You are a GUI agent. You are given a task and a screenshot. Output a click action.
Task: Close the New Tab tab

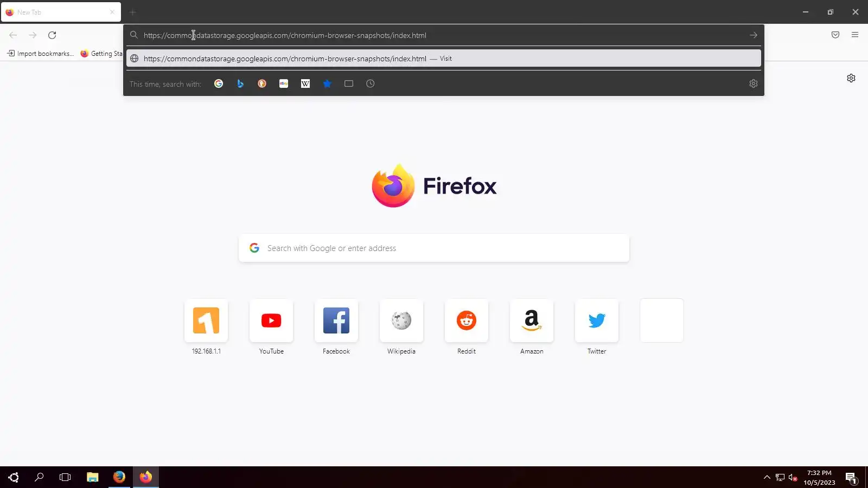click(112, 12)
